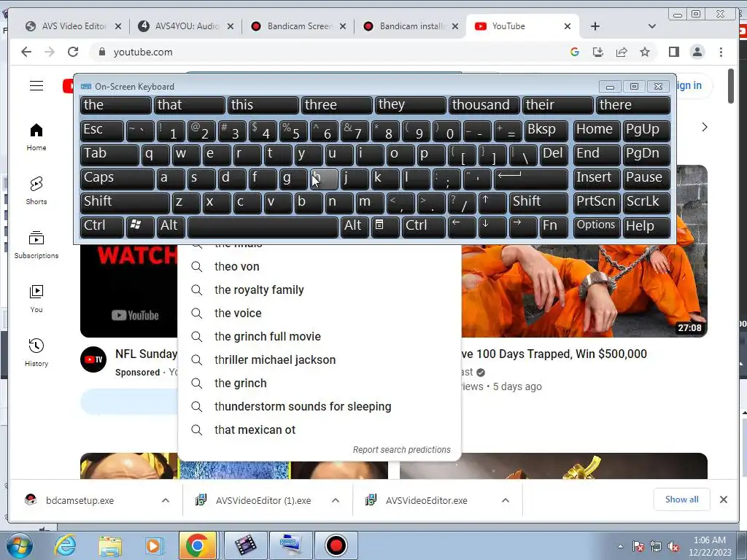Reload the youtube.com page
The width and height of the screenshot is (747, 560).
coord(73,52)
